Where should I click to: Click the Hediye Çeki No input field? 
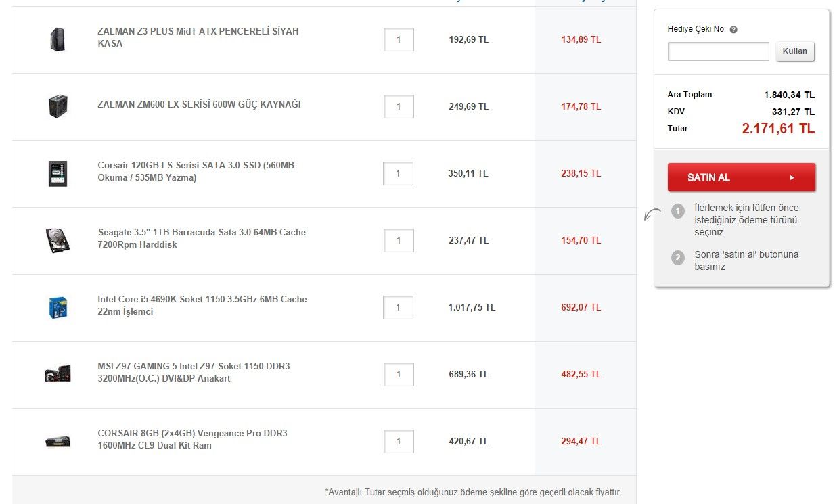pyautogui.click(x=718, y=51)
